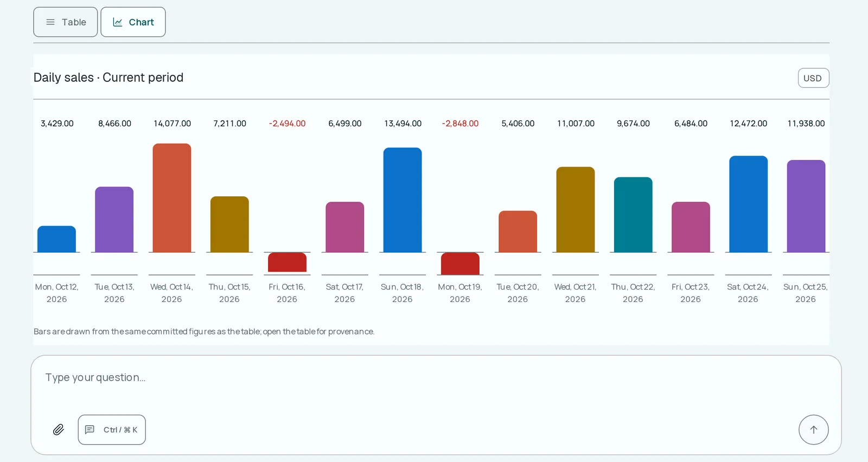Select the Tue, Oct 13 purple bar
868x462 pixels.
coord(114,220)
